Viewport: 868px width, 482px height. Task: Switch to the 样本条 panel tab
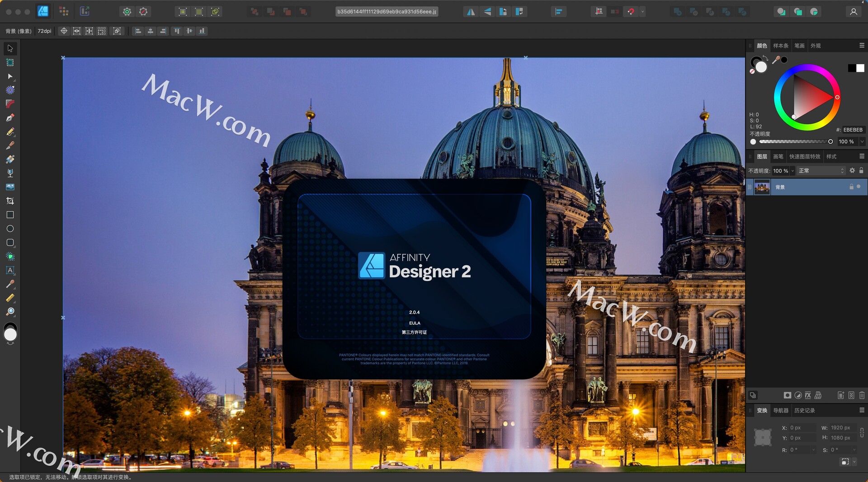[780, 46]
